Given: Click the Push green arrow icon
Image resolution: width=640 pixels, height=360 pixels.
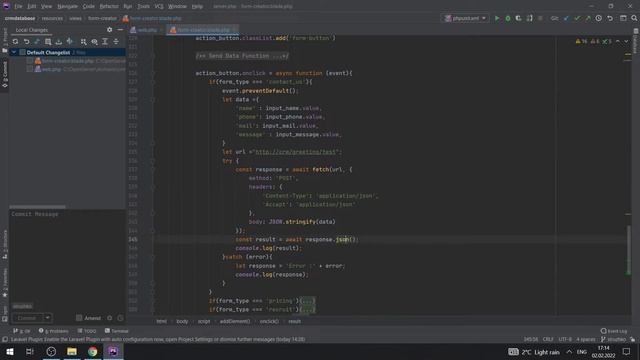Looking at the screenshot, I should pos(588,18).
